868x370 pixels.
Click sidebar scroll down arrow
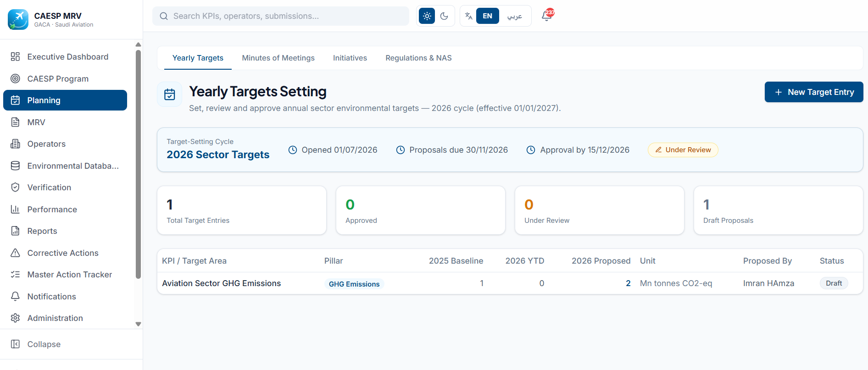[138, 324]
